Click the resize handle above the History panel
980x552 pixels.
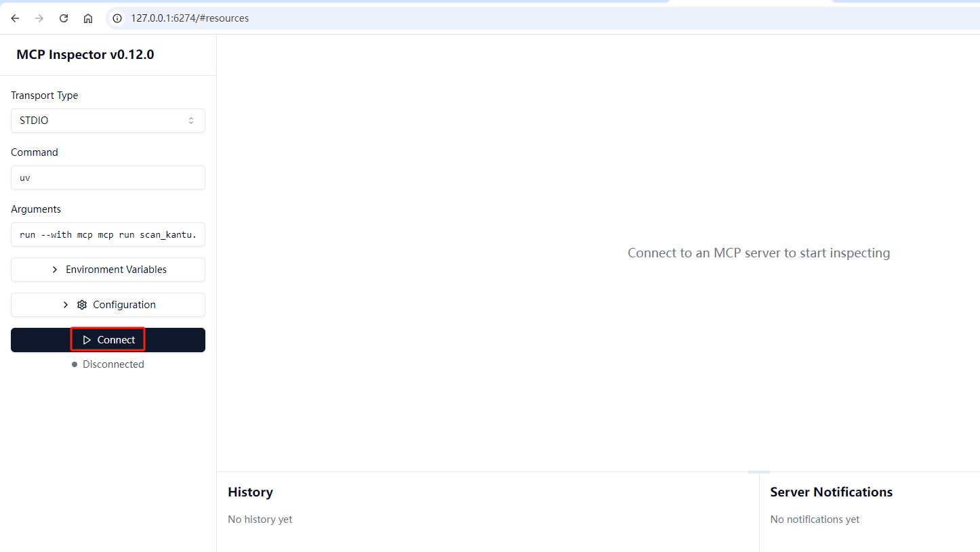(x=759, y=471)
